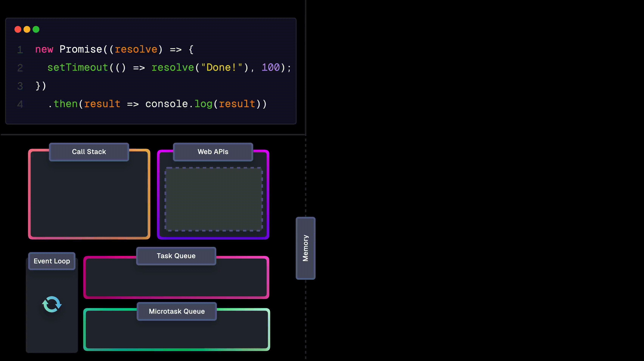Screen dimensions: 644x361
Task: Click inside the empty Task Queue box
Action: (x=176, y=281)
